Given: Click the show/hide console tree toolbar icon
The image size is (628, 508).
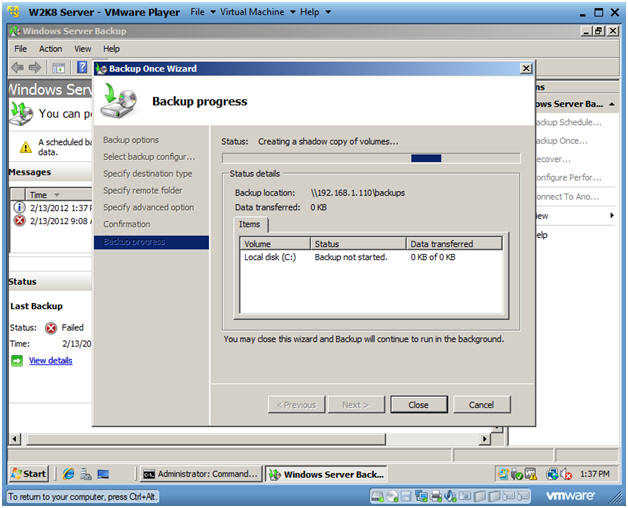Looking at the screenshot, I should click(59, 68).
